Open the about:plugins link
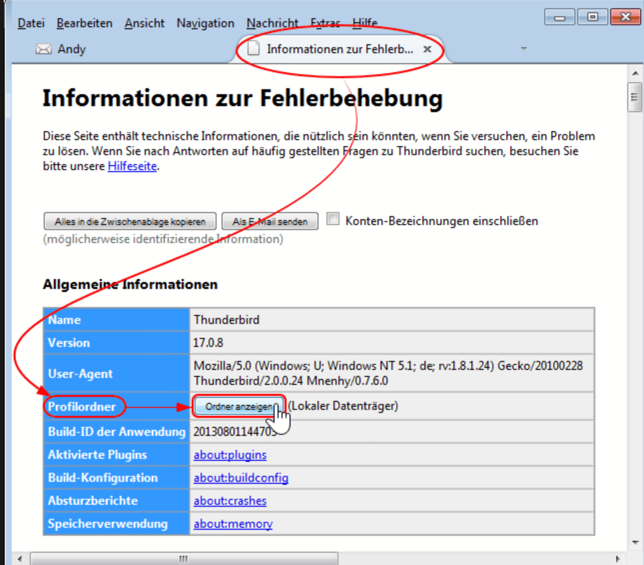 tap(230, 455)
